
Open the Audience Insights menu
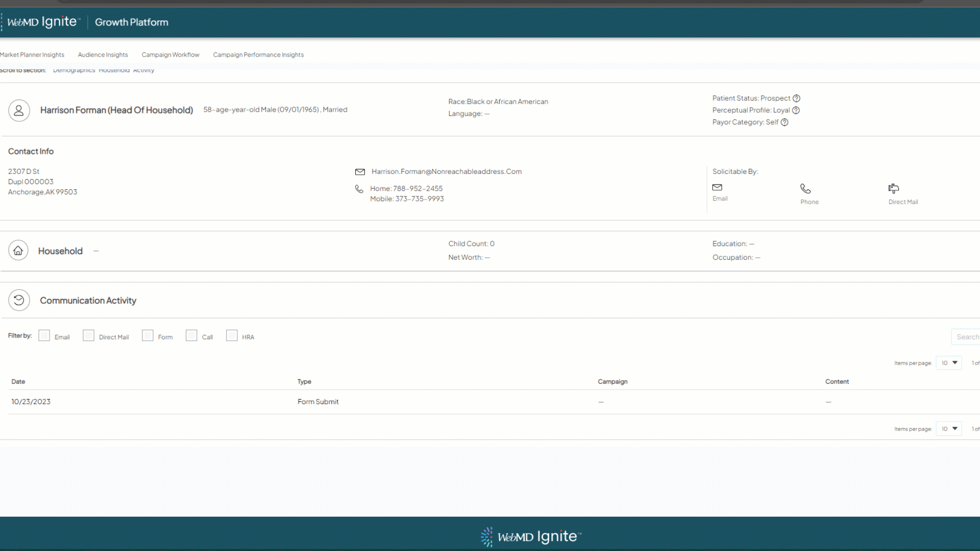[103, 55]
